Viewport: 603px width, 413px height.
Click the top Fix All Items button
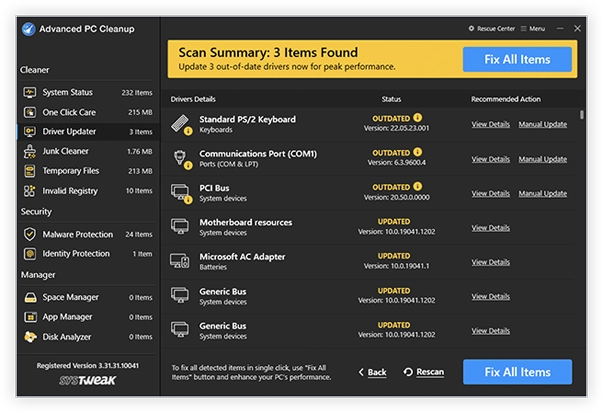tap(517, 59)
